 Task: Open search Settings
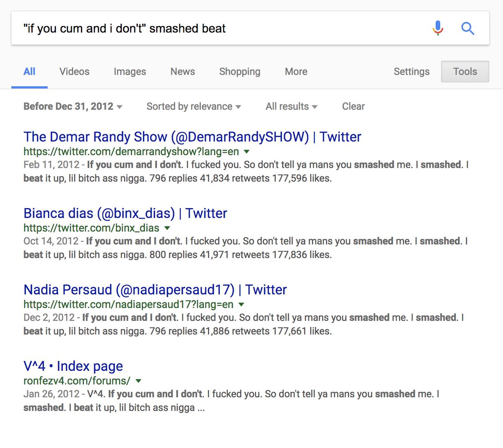(411, 72)
